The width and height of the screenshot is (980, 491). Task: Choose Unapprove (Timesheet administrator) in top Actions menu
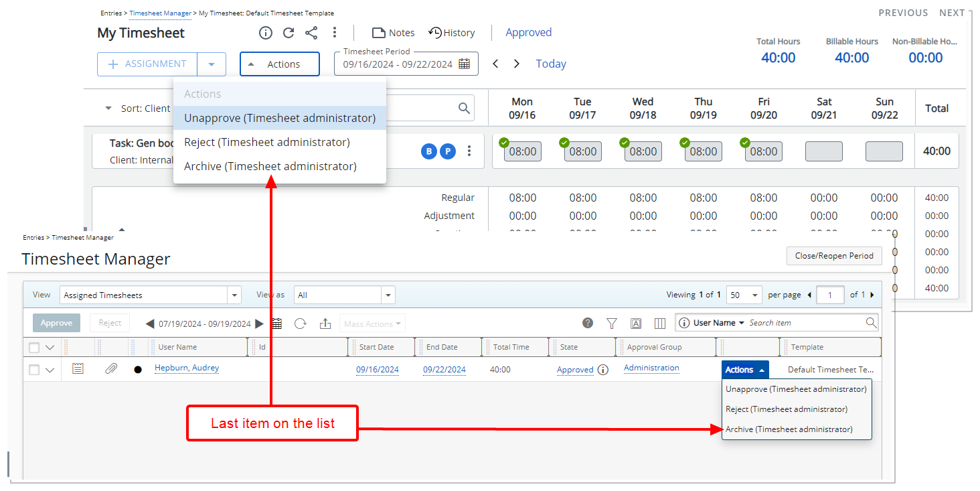[x=280, y=118]
